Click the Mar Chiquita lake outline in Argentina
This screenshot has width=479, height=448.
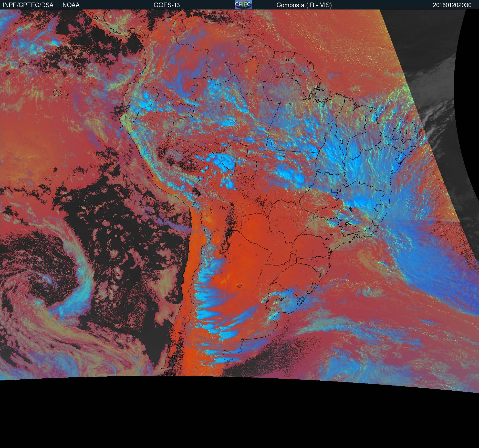point(240,286)
